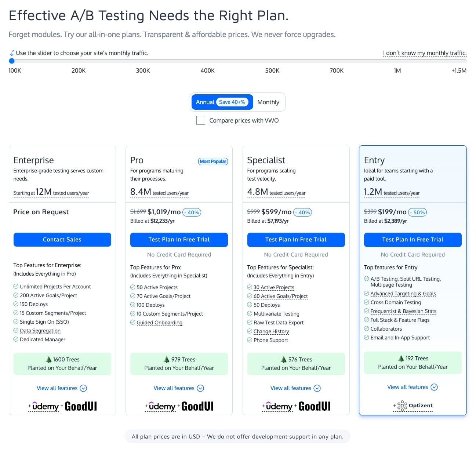
Task: Click the Udemy logo in Specialist plan
Action: coord(279,406)
